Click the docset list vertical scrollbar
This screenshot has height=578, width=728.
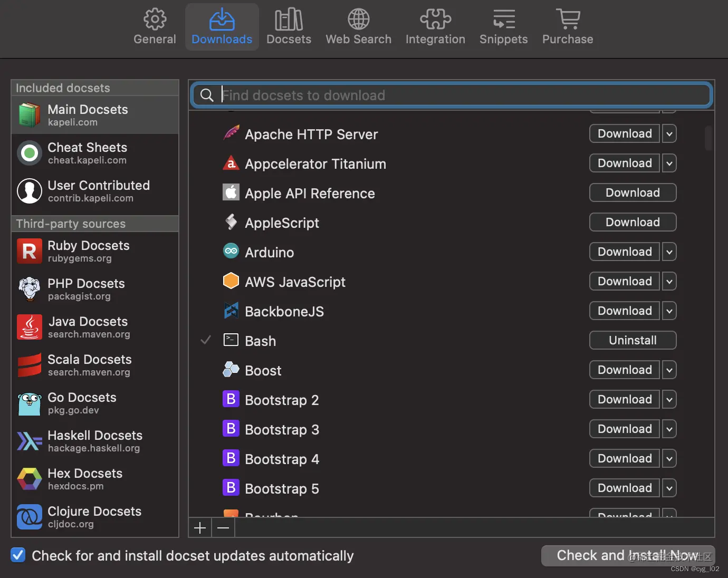click(x=708, y=138)
